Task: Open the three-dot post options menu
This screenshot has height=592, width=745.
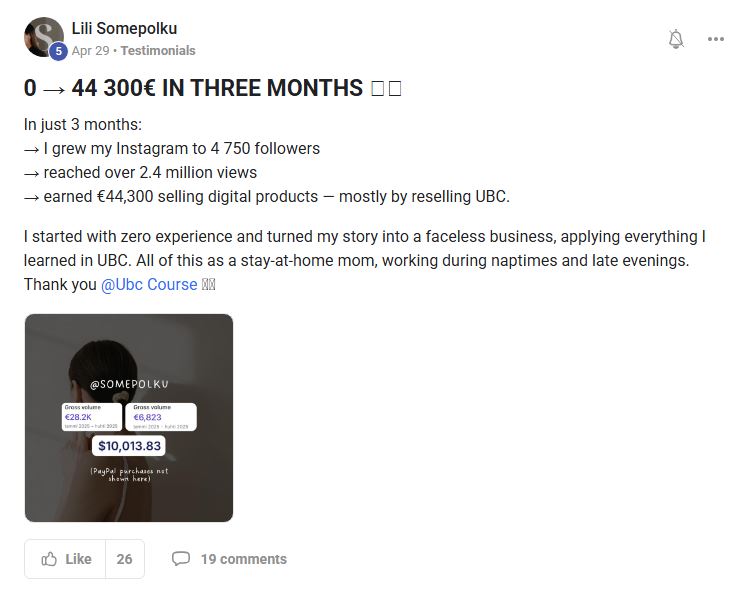Action: point(715,39)
